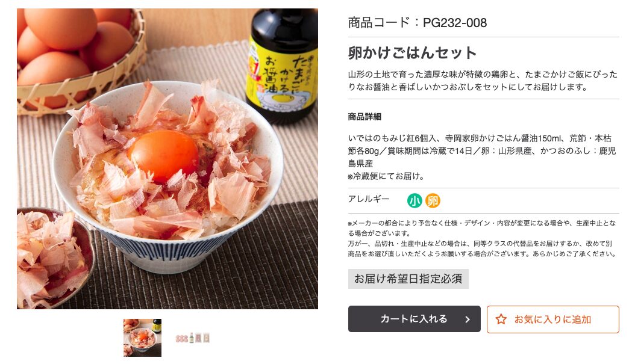
Task: Click the chevron arrow on cart button
Action: pos(468,319)
